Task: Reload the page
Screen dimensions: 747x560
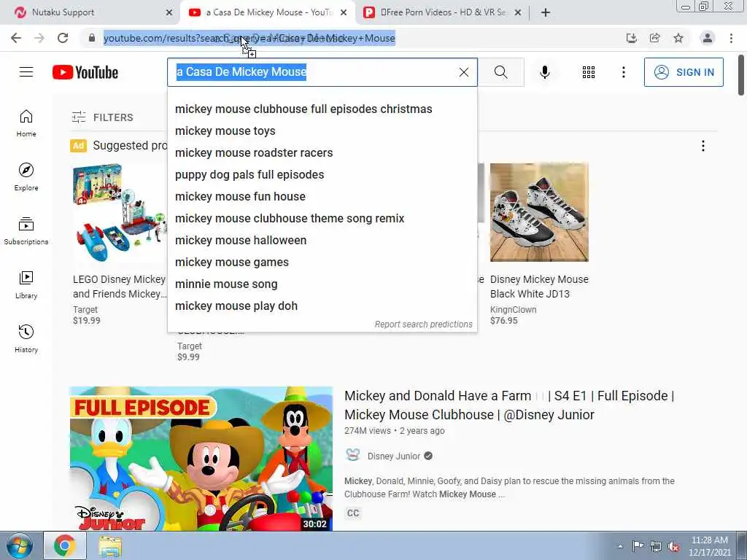Action: point(63,38)
